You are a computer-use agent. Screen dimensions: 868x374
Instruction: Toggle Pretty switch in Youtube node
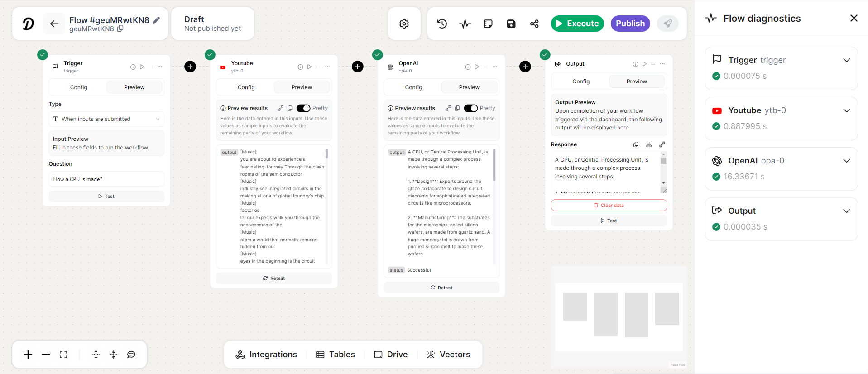[303, 108]
